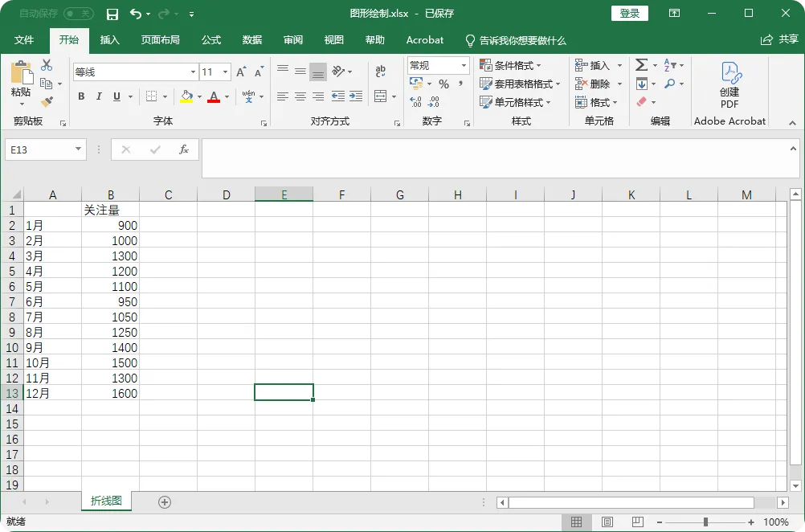Click the Copy icon in clipboard group

coord(47,84)
